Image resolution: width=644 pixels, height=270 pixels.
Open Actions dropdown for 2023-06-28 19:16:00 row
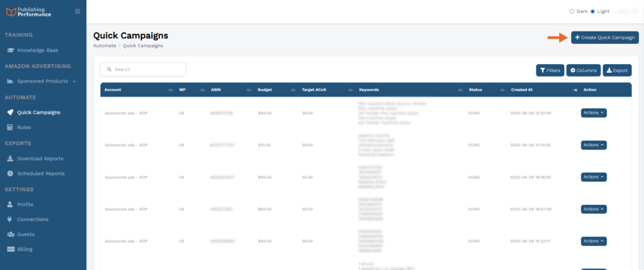click(594, 177)
